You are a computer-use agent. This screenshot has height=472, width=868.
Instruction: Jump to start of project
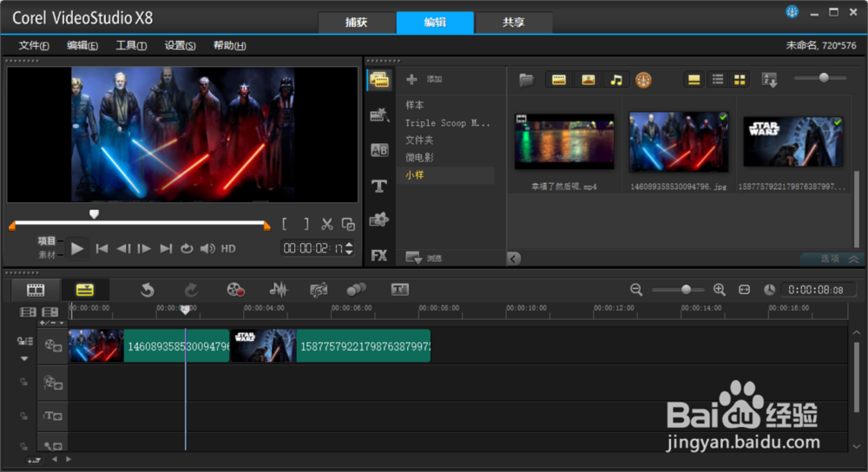[x=102, y=249]
